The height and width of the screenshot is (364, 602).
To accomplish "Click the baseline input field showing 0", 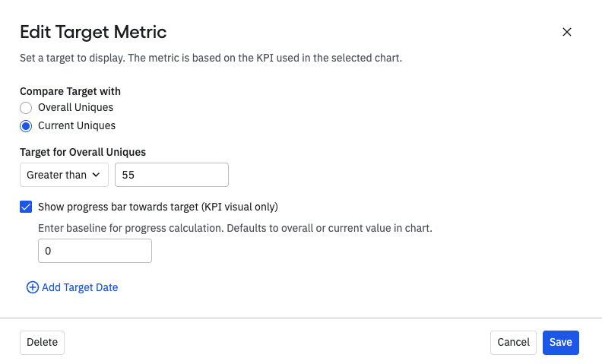I will pos(94,251).
